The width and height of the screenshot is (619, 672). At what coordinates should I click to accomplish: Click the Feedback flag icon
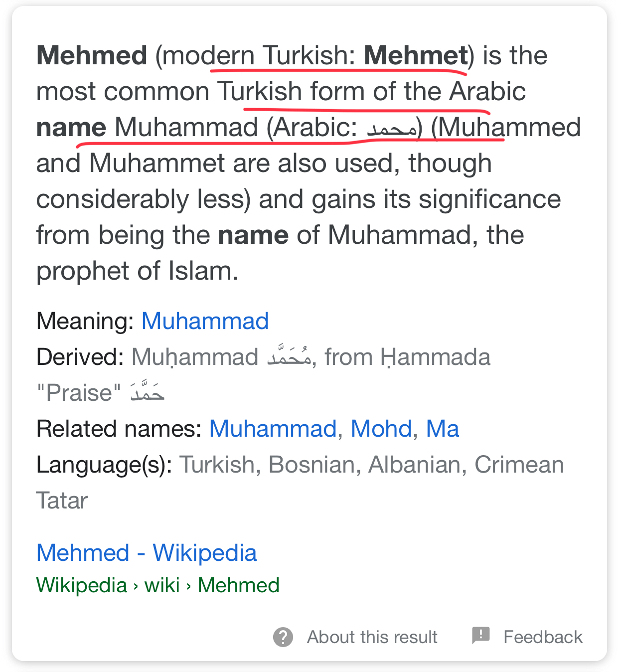pyautogui.click(x=481, y=636)
